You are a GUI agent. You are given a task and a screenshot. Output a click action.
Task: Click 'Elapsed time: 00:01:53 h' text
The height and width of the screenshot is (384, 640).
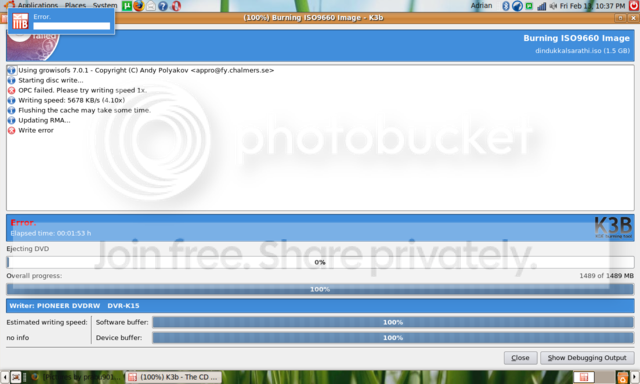tap(51, 233)
